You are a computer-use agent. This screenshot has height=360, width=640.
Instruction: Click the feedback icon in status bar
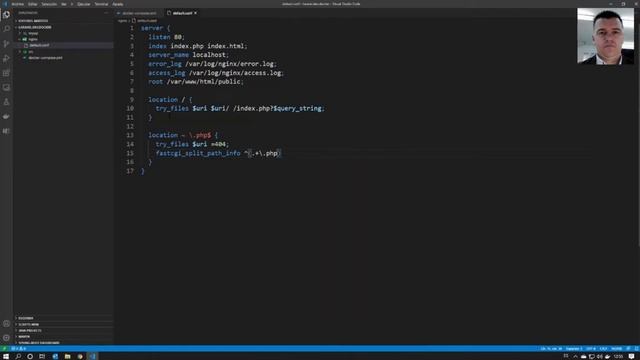(629, 349)
